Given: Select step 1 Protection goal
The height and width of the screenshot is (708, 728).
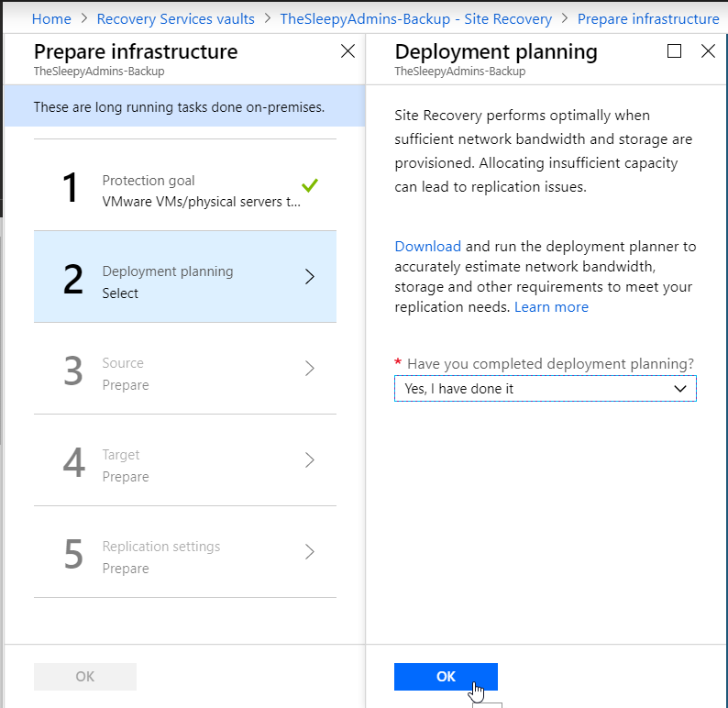Looking at the screenshot, I should tap(184, 191).
